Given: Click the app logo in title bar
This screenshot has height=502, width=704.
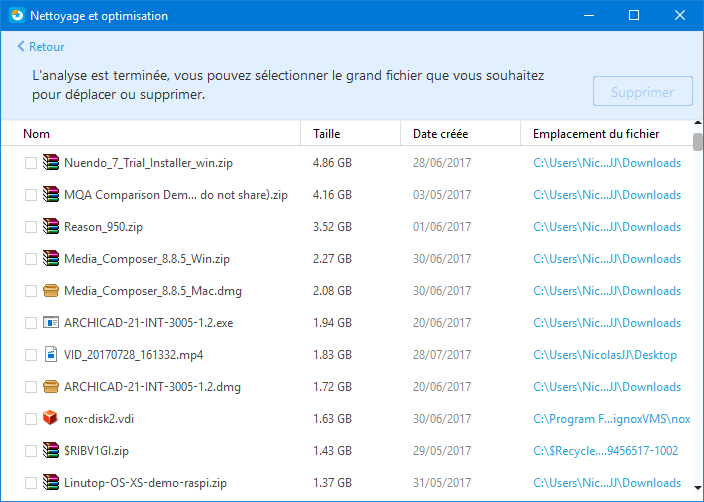Looking at the screenshot, I should click(x=17, y=15).
